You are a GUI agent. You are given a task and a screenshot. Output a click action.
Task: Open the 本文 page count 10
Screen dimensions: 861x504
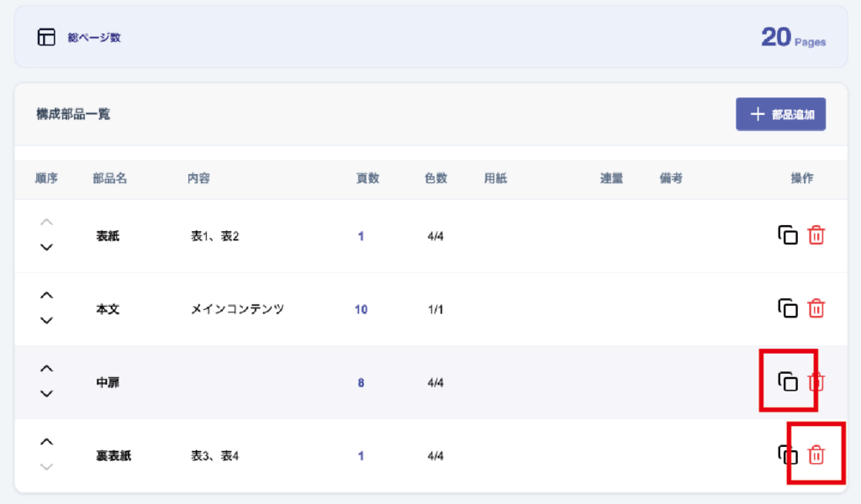coord(361,309)
